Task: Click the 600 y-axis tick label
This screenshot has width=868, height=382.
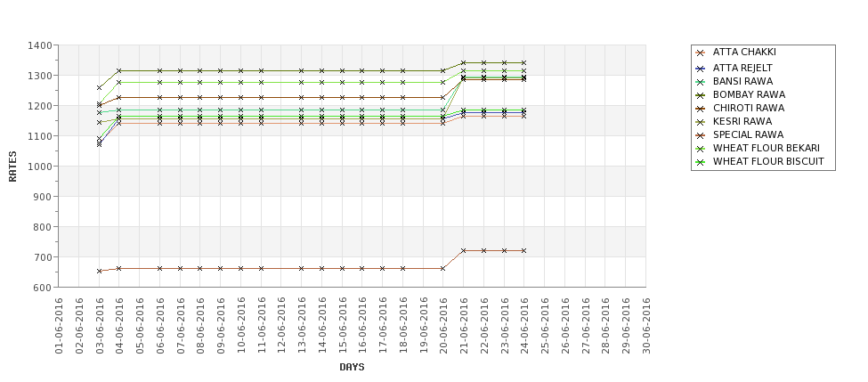Action: pyautogui.click(x=42, y=288)
